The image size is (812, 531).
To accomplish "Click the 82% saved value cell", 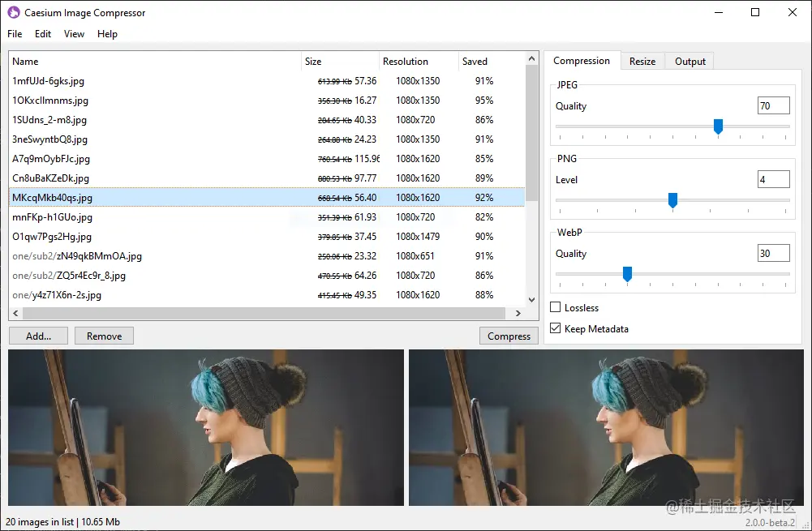I will (x=484, y=216).
